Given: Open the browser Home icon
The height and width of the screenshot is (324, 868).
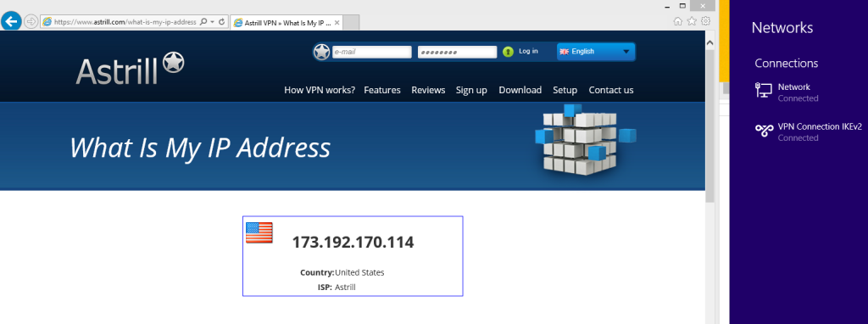Looking at the screenshot, I should (x=677, y=21).
